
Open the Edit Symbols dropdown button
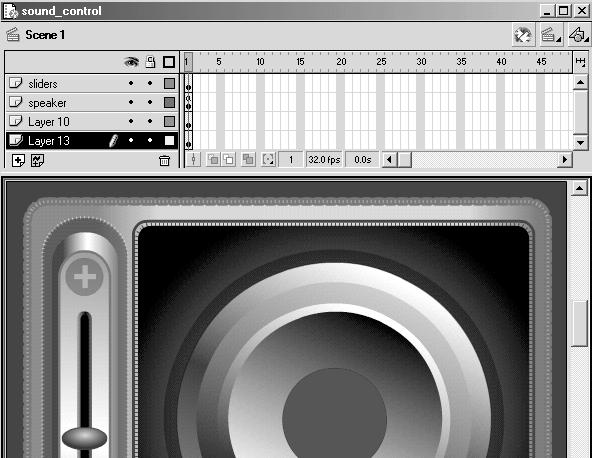point(578,35)
